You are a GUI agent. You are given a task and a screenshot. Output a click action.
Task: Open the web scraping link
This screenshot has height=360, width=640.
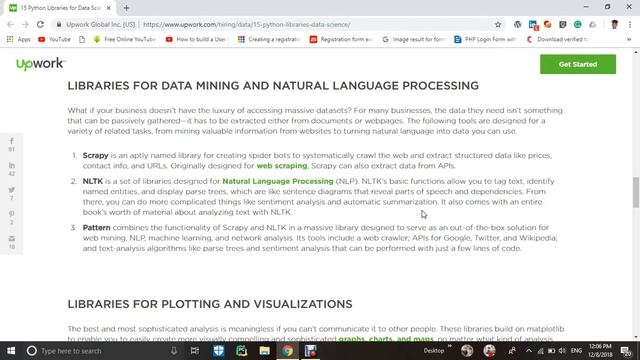282,166
